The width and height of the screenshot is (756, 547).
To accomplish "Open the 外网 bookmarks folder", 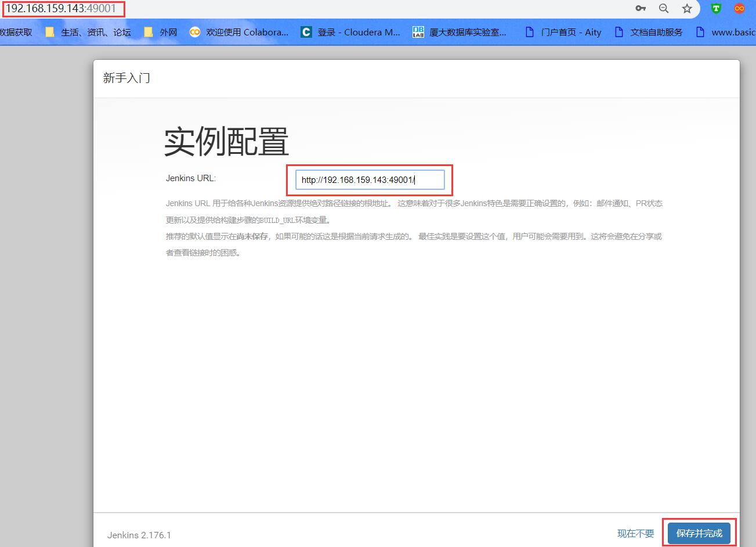I will (160, 32).
